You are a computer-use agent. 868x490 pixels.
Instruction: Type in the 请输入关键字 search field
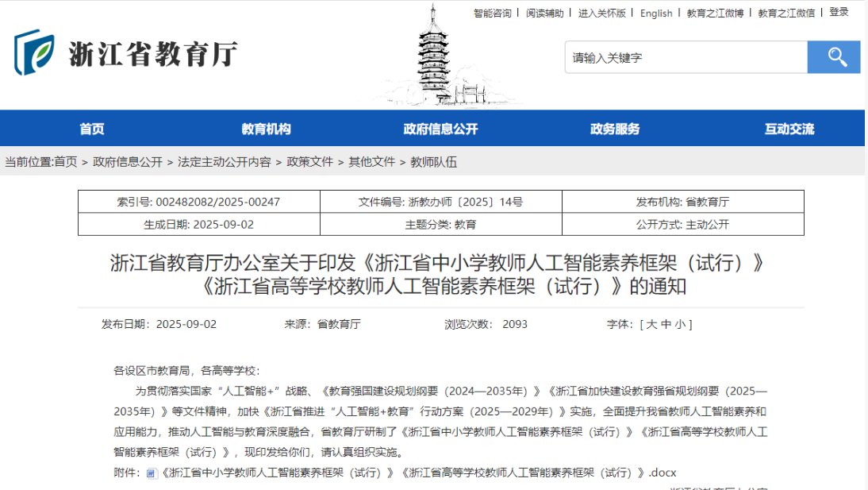click(686, 57)
